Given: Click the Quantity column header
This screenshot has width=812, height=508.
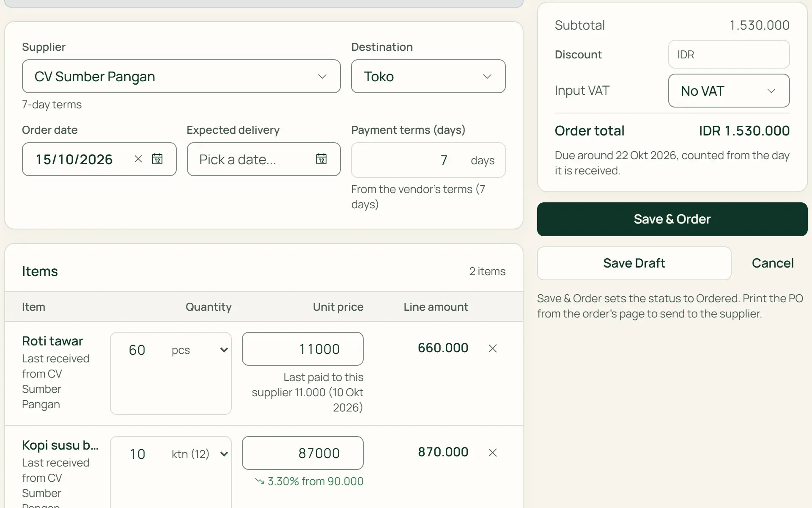Looking at the screenshot, I should (x=208, y=307).
